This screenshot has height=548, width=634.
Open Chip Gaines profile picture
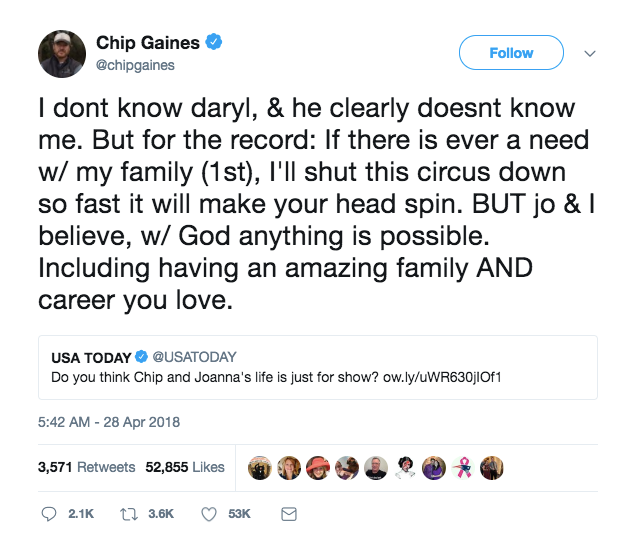62,54
